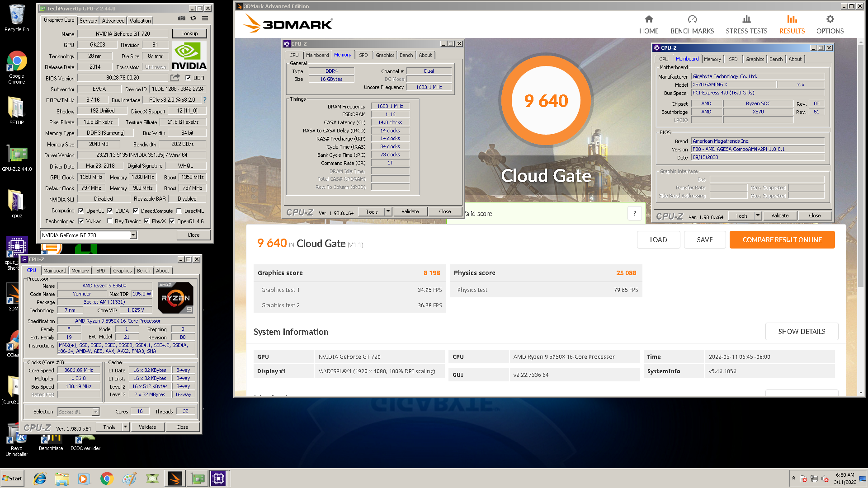868x488 pixels.
Task: Open the NVIDIA GeForce GT 720 GPU dropdown
Action: pos(133,235)
